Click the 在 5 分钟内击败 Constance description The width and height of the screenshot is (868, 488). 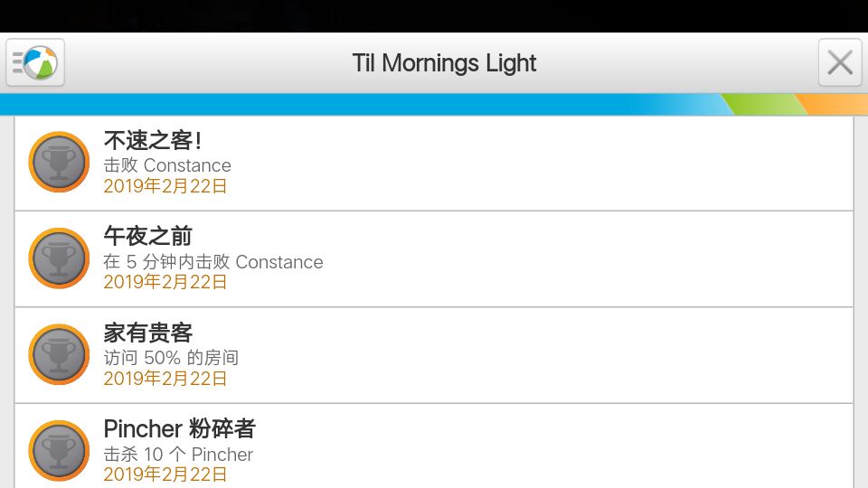pos(213,262)
